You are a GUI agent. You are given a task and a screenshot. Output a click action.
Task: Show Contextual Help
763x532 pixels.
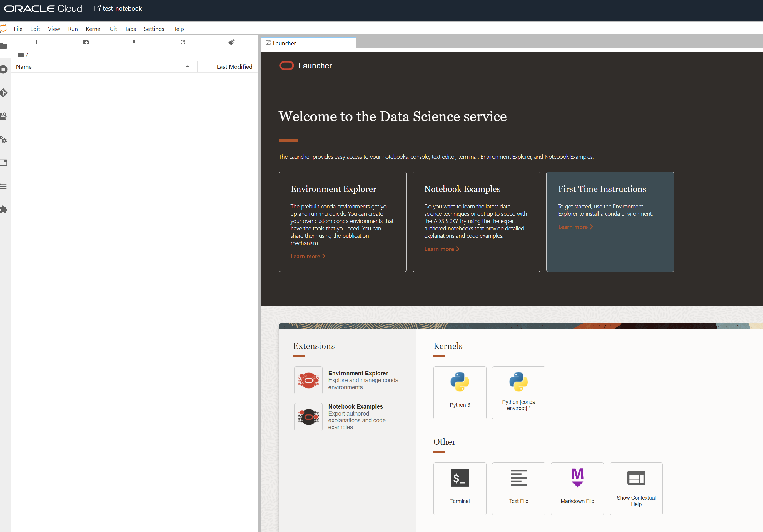636,489
